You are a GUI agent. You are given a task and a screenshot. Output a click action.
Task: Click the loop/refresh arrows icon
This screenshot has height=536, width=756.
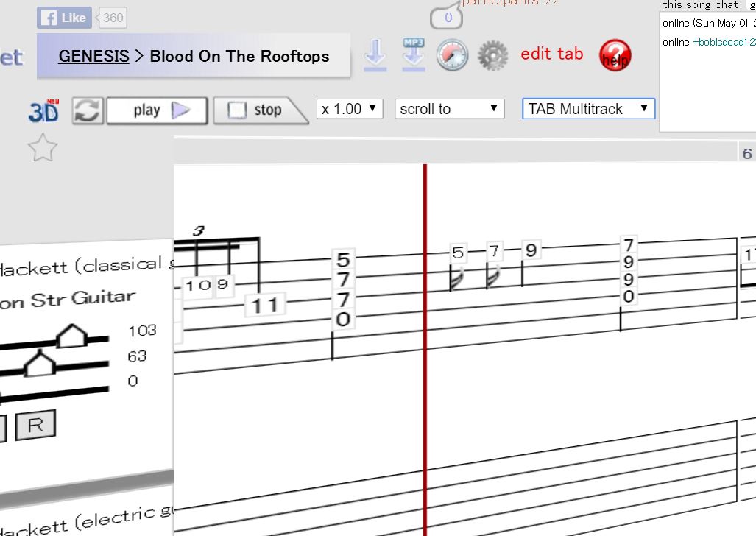click(88, 110)
